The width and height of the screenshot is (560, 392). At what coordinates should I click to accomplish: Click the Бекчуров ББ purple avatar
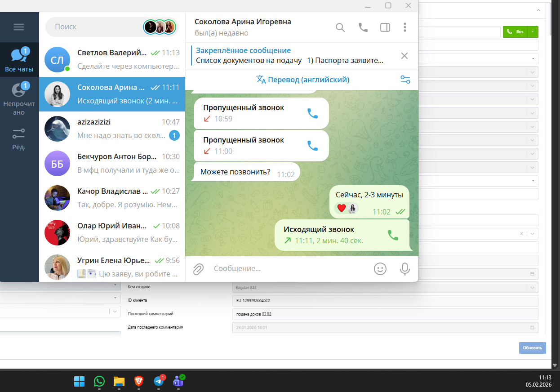pyautogui.click(x=58, y=163)
